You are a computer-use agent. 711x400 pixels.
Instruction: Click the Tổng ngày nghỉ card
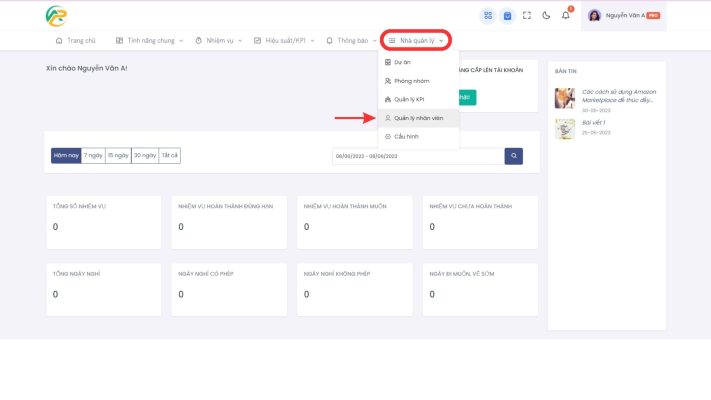(103, 289)
